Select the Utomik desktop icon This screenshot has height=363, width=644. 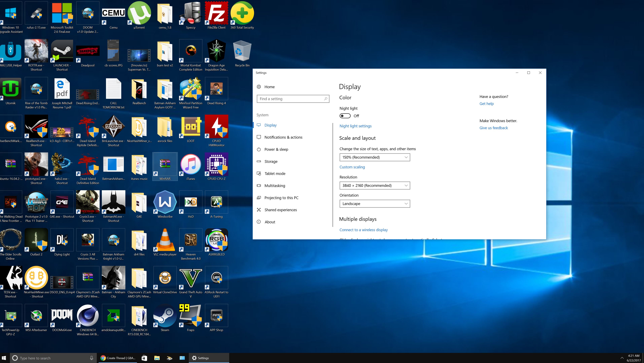[10, 91]
